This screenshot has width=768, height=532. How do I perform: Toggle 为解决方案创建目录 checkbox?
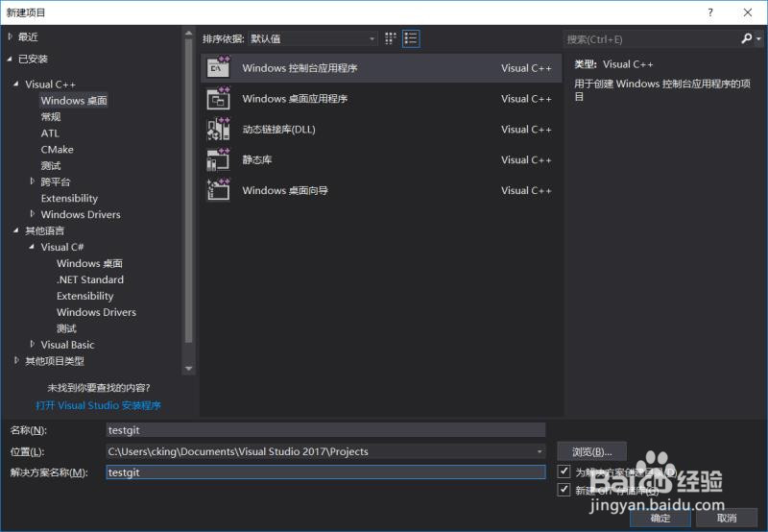[x=564, y=472]
